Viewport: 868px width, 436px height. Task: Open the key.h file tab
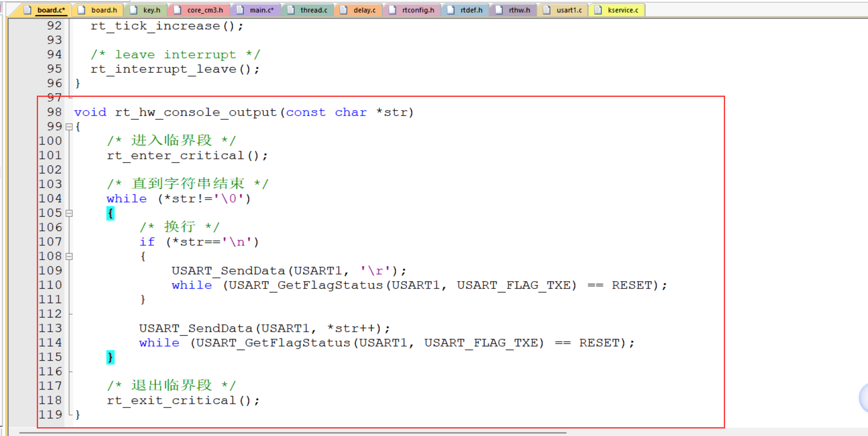(x=145, y=10)
